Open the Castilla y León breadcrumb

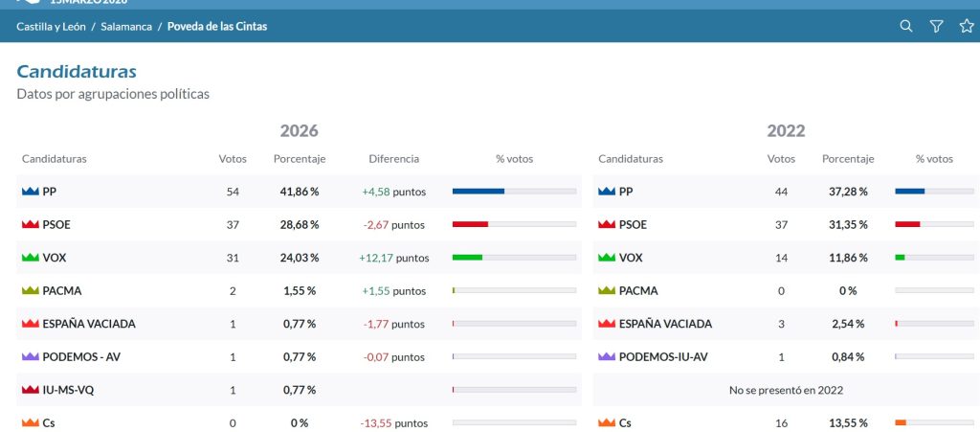click(x=52, y=27)
